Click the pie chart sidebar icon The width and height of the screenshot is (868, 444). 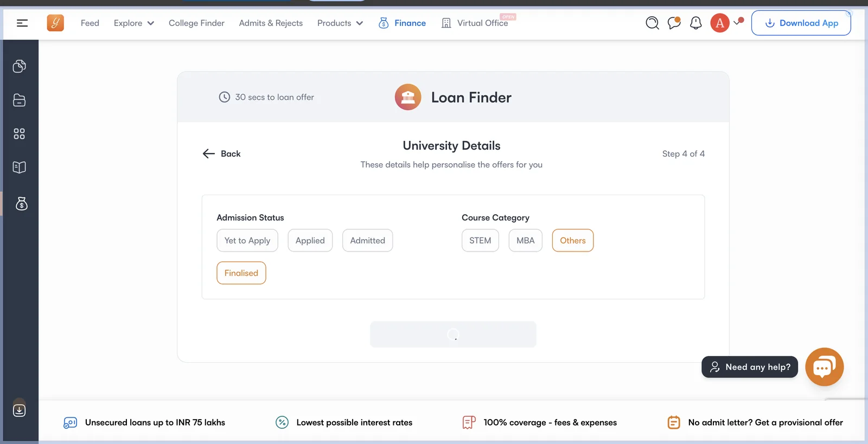pos(20,66)
